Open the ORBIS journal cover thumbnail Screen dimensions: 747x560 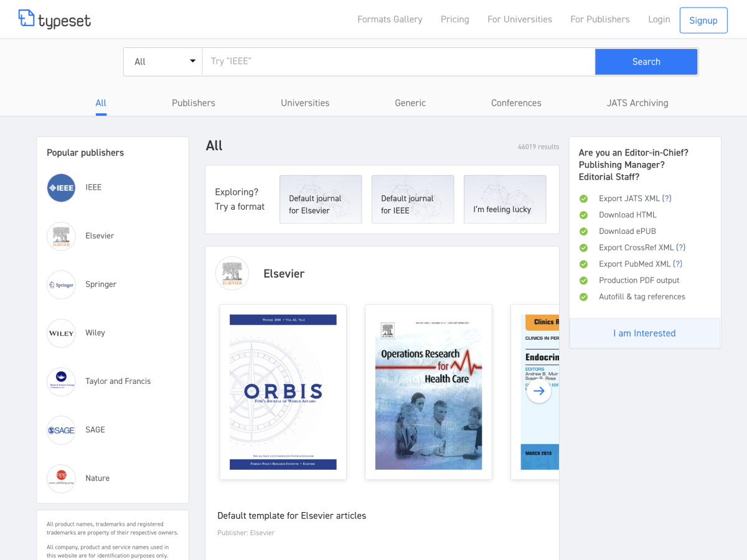pyautogui.click(x=283, y=392)
